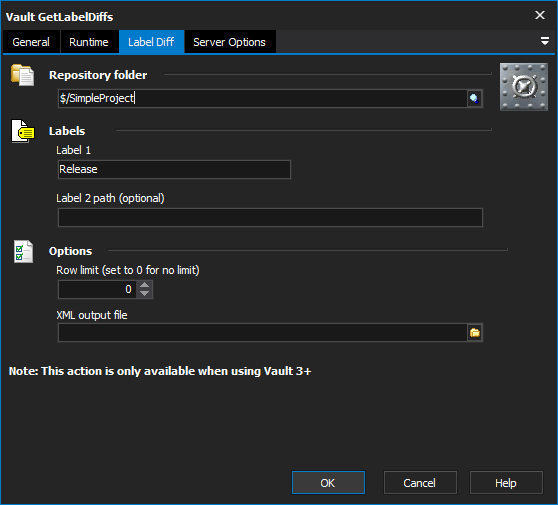Screen dimensions: 558x505
Task: Click the 'Labels' section heading
Action: pyautogui.click(x=67, y=131)
